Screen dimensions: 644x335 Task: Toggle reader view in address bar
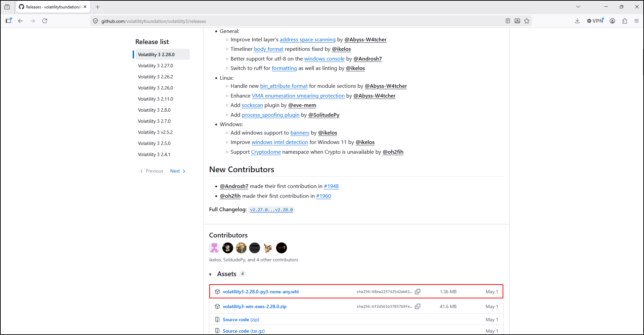click(508, 21)
